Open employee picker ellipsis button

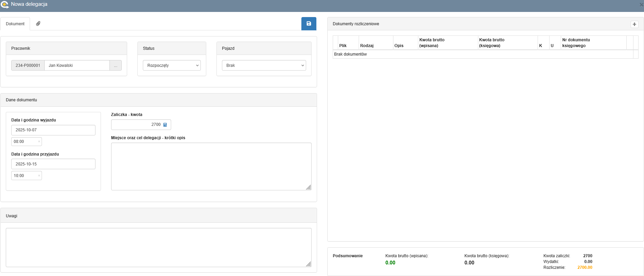pyautogui.click(x=116, y=66)
